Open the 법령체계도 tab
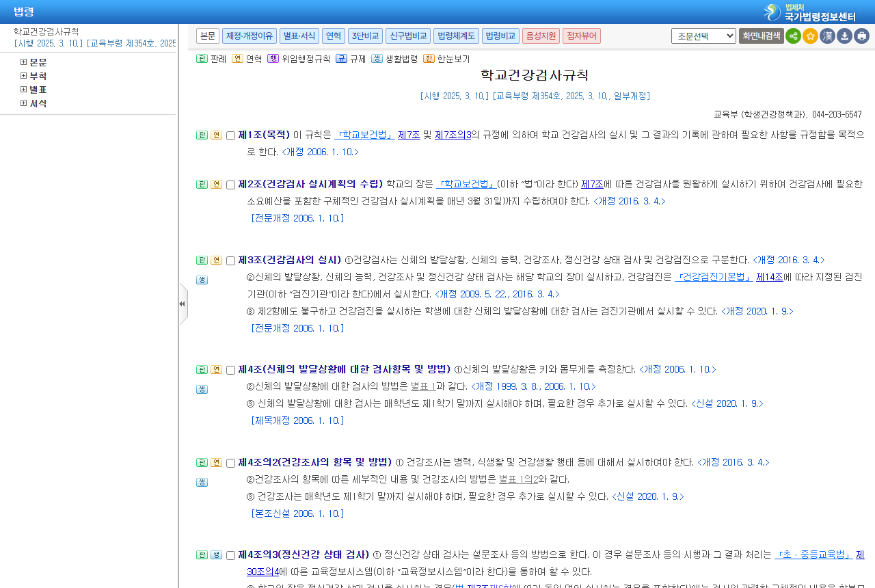The image size is (875, 588). (x=456, y=36)
